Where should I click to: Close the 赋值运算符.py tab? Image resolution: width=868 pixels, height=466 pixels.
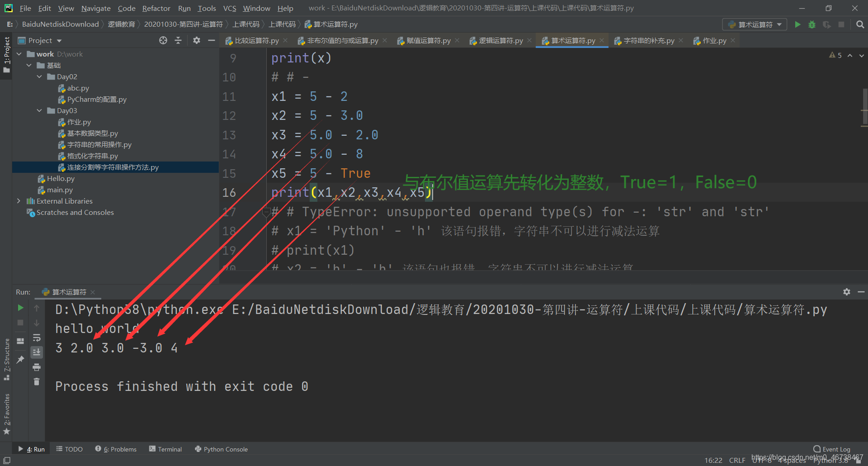pyautogui.click(x=457, y=40)
